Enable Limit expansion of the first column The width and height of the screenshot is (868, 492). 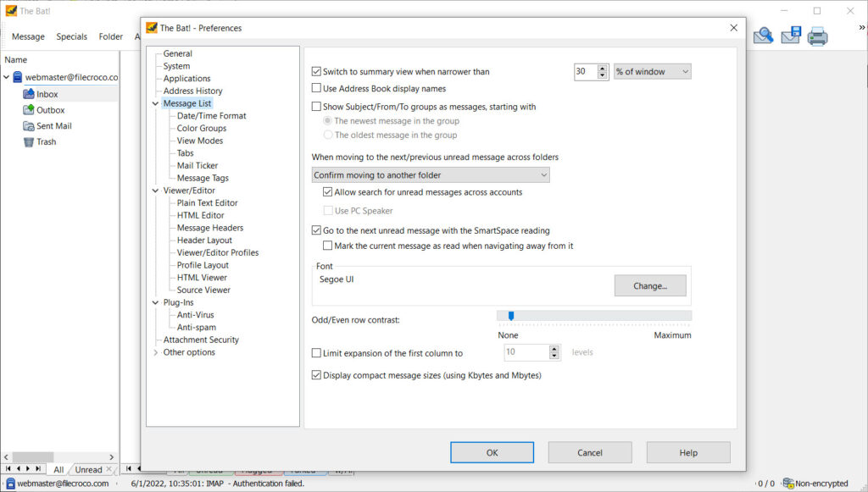pos(317,352)
